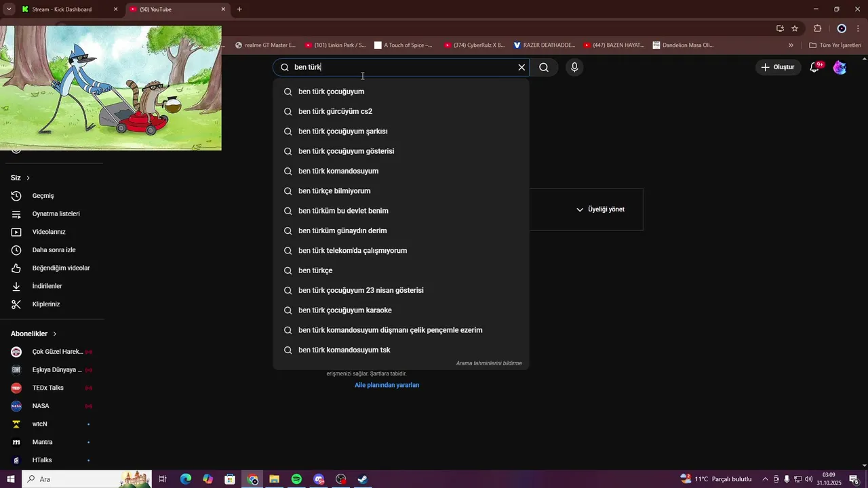Open the YouTube account avatar menu

840,67
